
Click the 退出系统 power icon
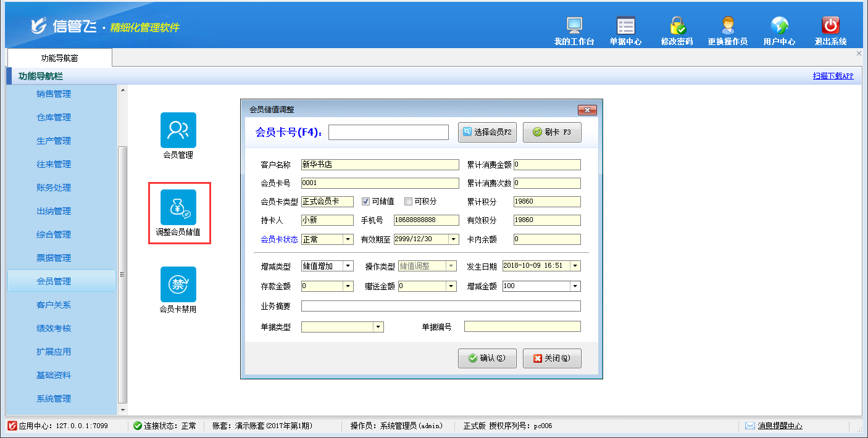pyautogui.click(x=830, y=25)
